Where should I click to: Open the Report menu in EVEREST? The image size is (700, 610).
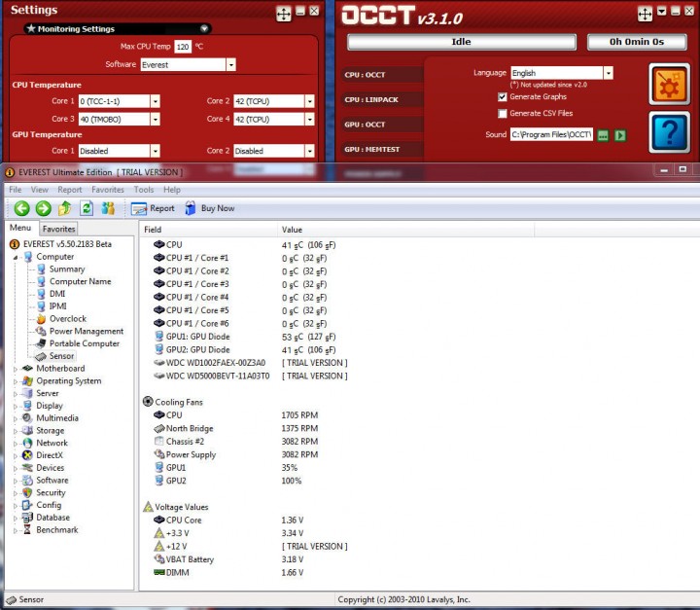(x=70, y=190)
